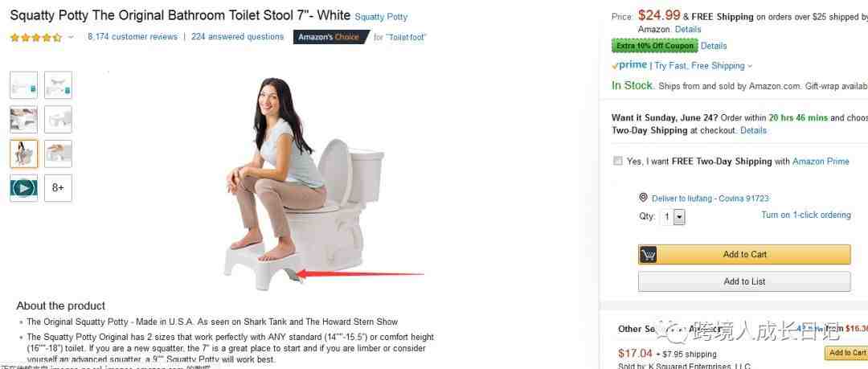Click the Extra 10% Off Coupon badge

click(654, 46)
